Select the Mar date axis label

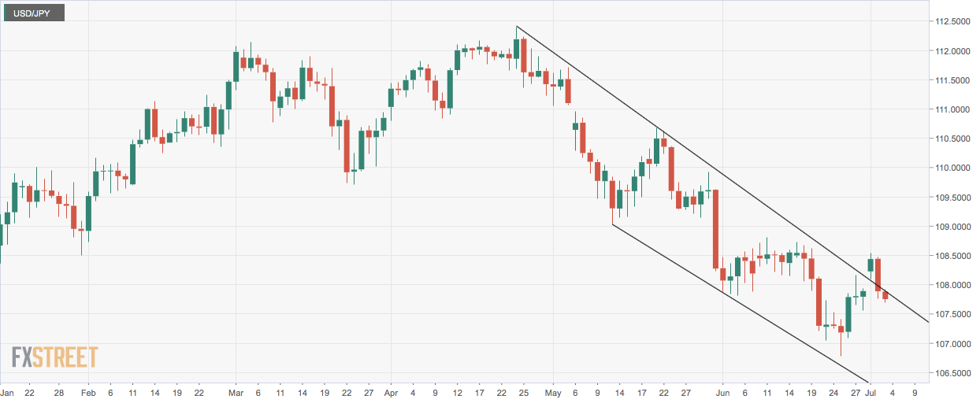[236, 392]
